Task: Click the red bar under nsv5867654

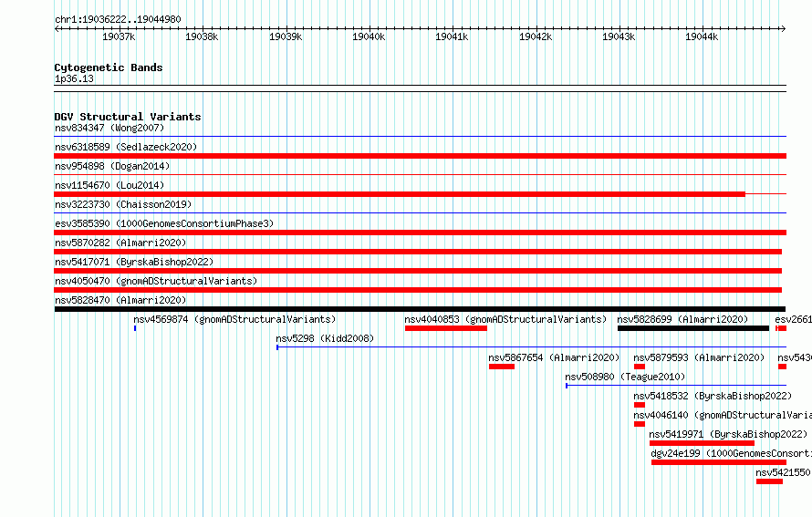Action: (501, 367)
